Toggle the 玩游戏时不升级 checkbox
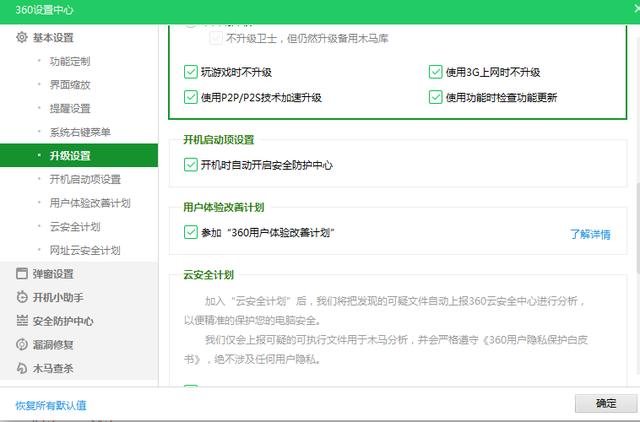This screenshot has width=640, height=422. 191,72
